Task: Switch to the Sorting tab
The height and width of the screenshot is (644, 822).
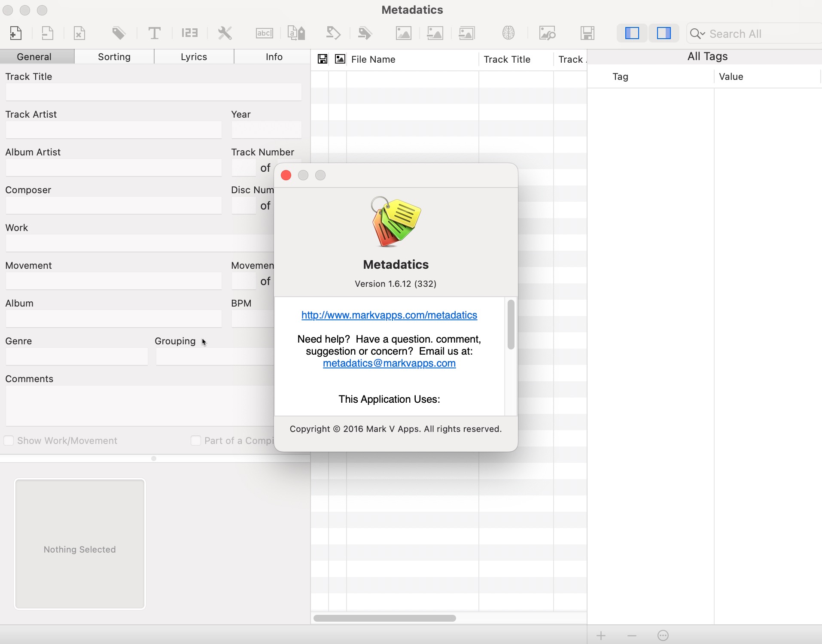Action: (x=114, y=57)
